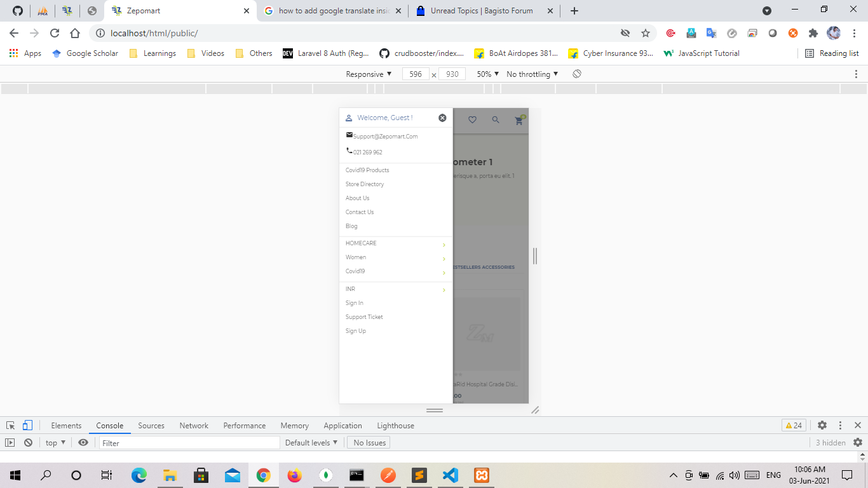Switch to the Elements tab
Image resolution: width=868 pixels, height=488 pixels.
[x=66, y=426]
